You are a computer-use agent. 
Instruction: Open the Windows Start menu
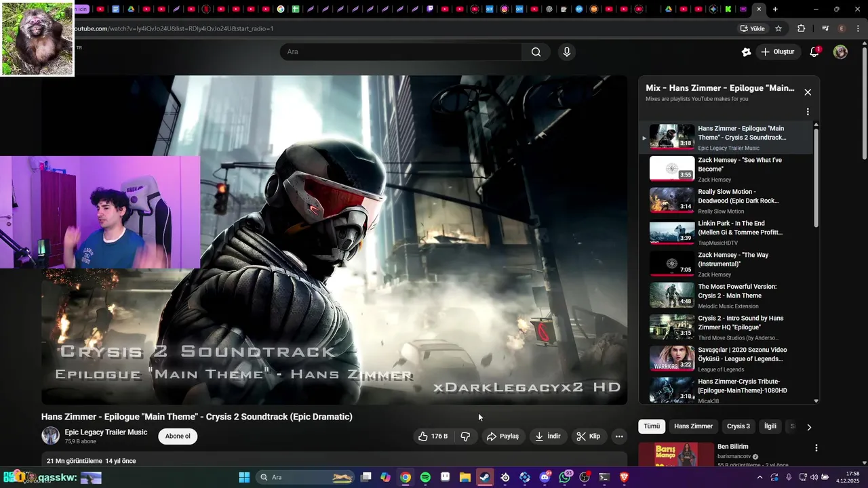(244, 477)
